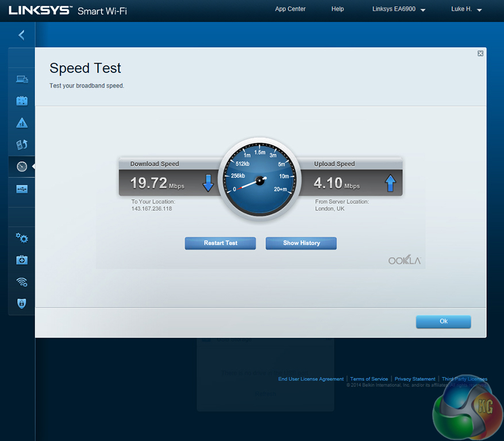Click the Show History button
This screenshot has height=441, width=504.
pyautogui.click(x=301, y=243)
